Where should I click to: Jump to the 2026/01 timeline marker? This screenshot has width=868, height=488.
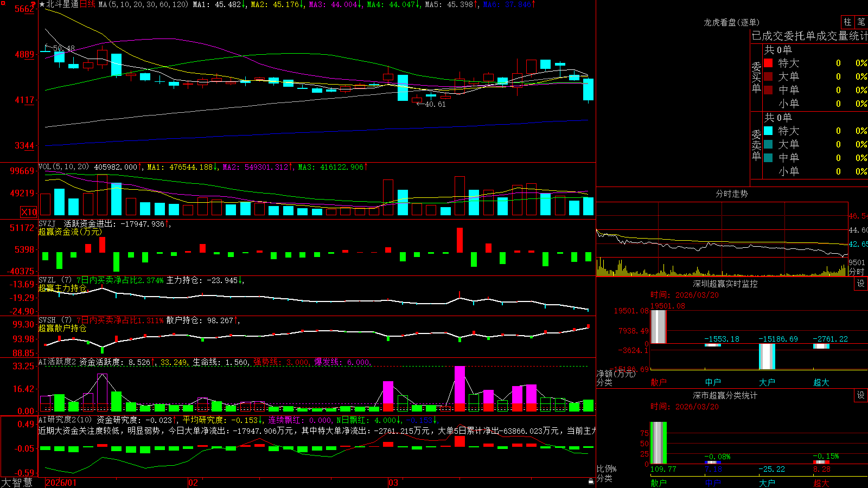click(x=61, y=483)
